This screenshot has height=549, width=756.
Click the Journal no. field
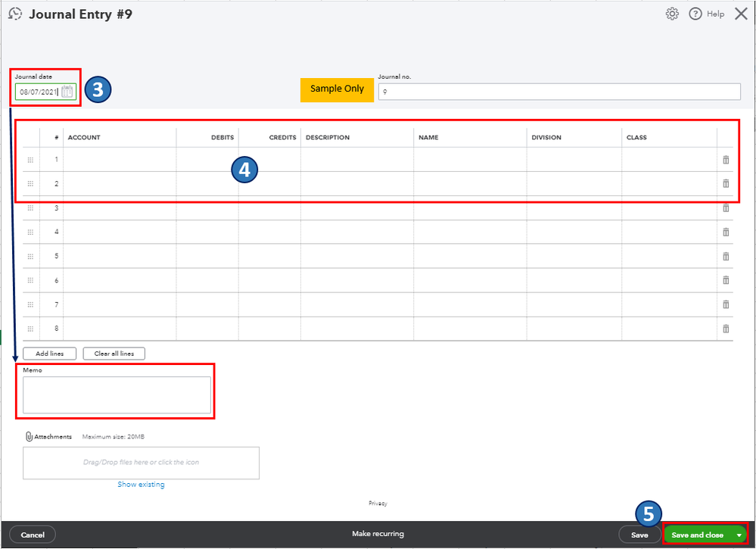559,92
